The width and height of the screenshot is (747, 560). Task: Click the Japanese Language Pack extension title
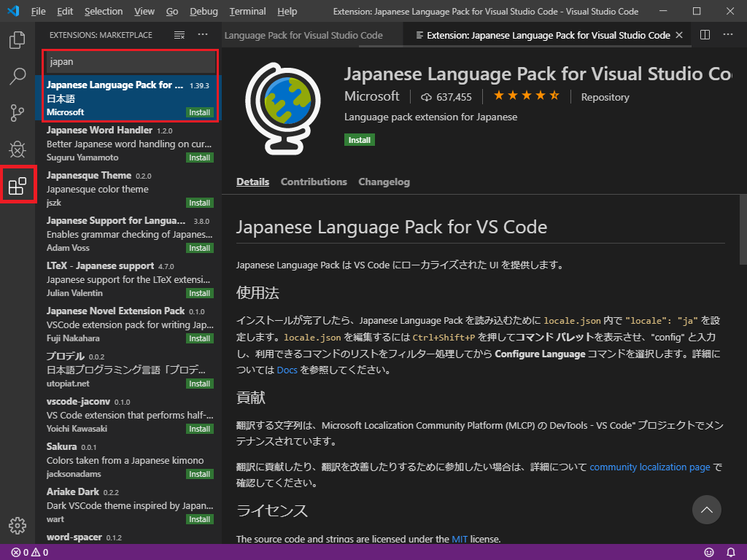[x=538, y=74]
